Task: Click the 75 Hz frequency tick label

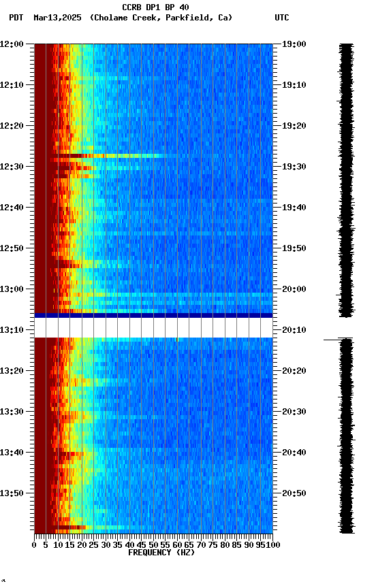Action: click(x=213, y=545)
